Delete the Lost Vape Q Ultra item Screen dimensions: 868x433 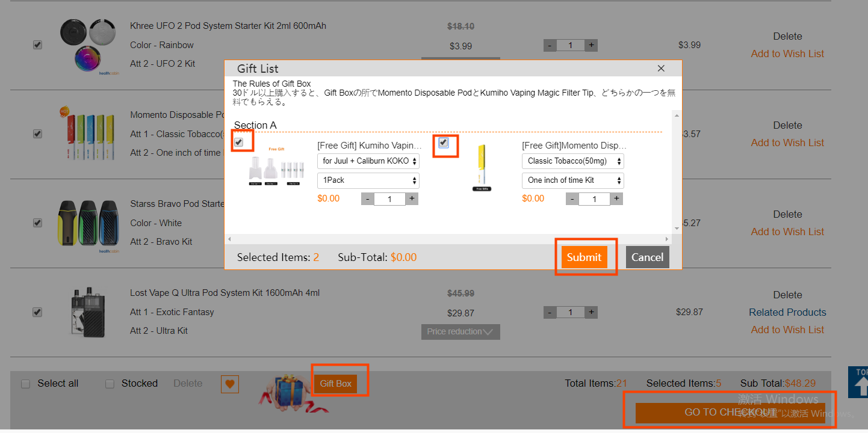787,295
